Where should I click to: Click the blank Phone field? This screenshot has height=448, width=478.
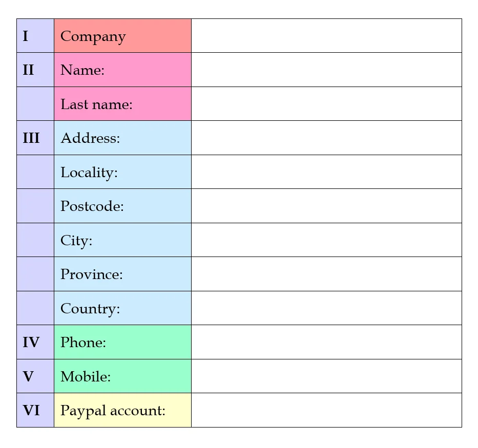click(x=326, y=342)
